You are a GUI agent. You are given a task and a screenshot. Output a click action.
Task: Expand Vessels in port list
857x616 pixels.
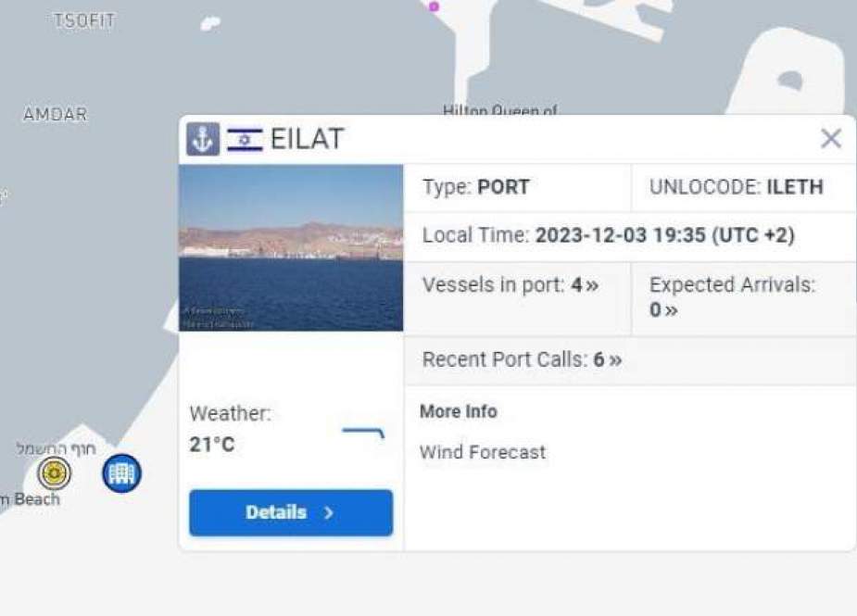tap(584, 285)
